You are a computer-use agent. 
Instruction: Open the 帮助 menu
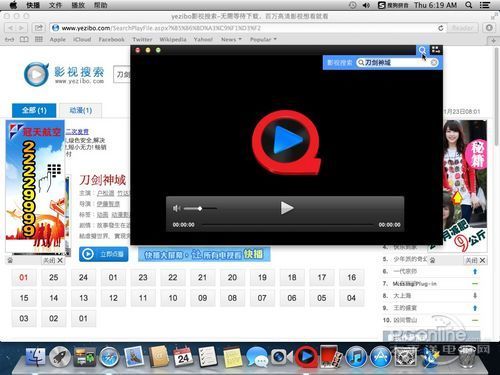[x=100, y=5]
